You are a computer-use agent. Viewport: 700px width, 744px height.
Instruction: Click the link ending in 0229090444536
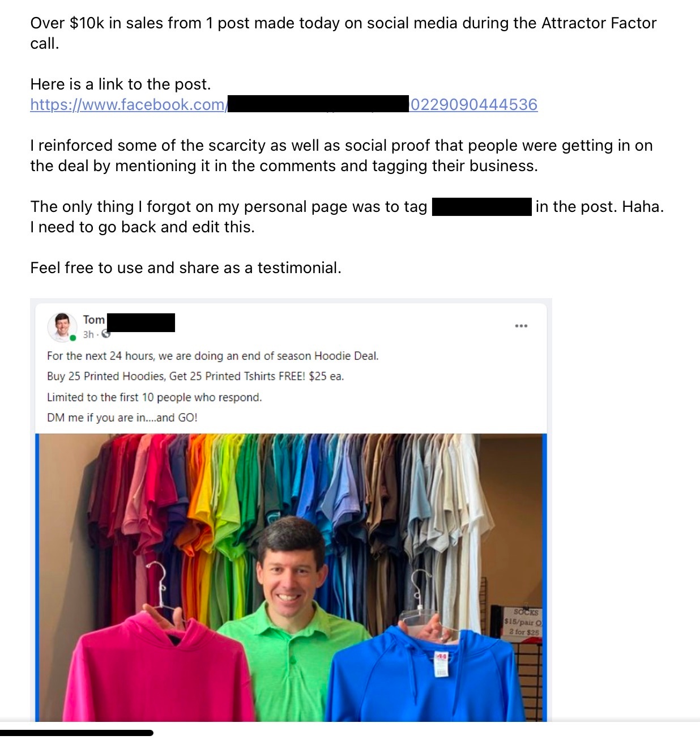pyautogui.click(x=473, y=105)
